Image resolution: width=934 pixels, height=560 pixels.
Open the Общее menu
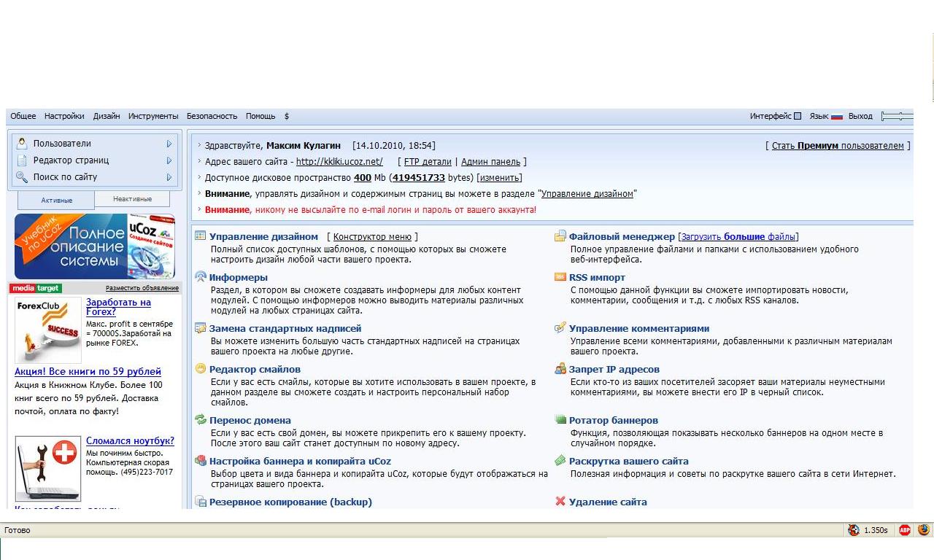click(23, 116)
